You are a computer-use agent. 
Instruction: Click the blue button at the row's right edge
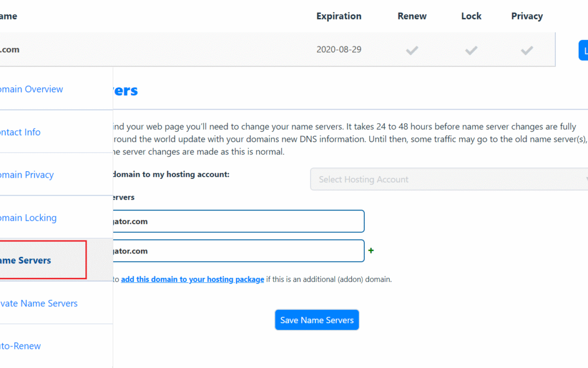click(x=583, y=50)
